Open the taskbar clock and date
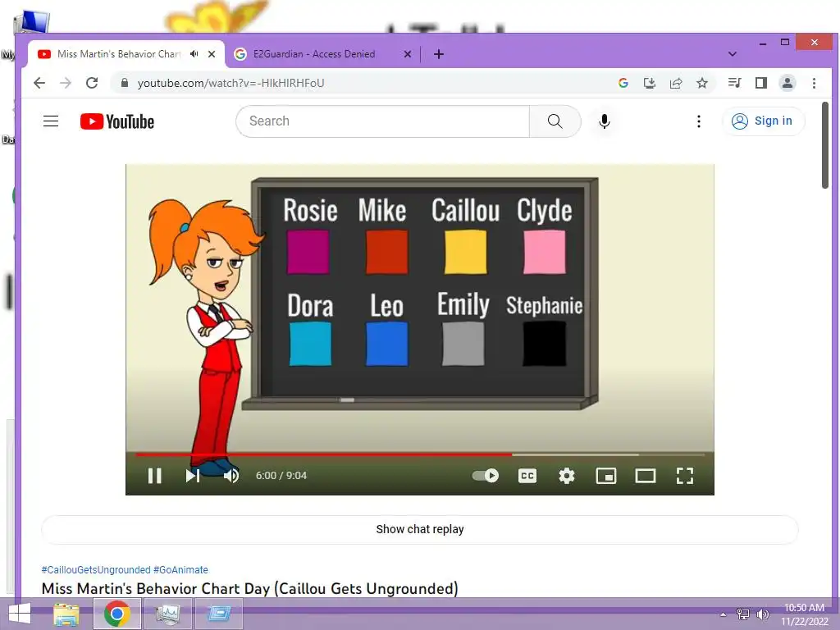 pos(804,614)
